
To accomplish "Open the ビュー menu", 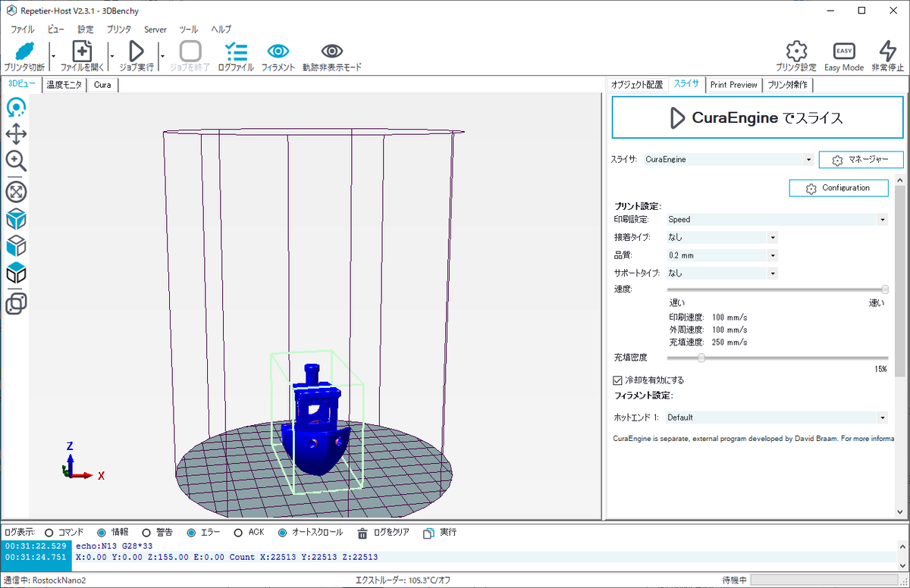I will pos(56,30).
